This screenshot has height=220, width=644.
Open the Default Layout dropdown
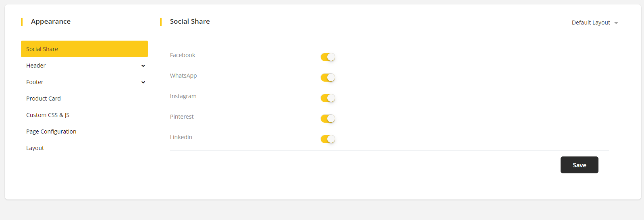(x=594, y=23)
